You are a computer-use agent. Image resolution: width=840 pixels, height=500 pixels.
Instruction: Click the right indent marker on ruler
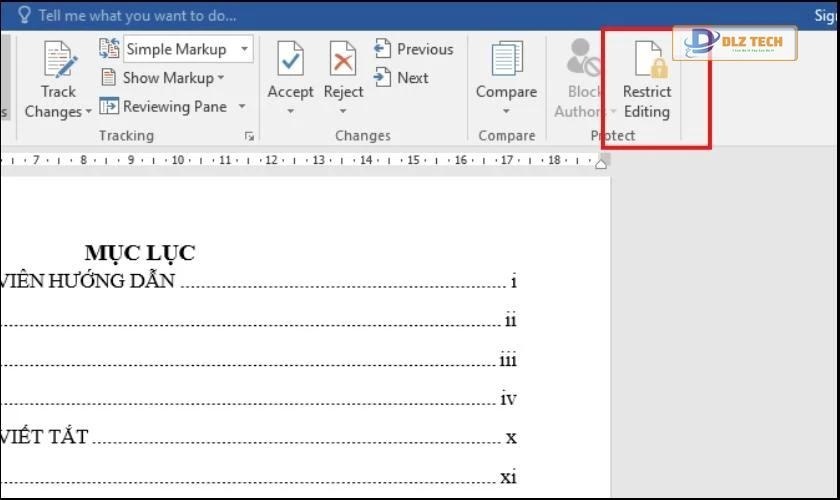(x=601, y=163)
